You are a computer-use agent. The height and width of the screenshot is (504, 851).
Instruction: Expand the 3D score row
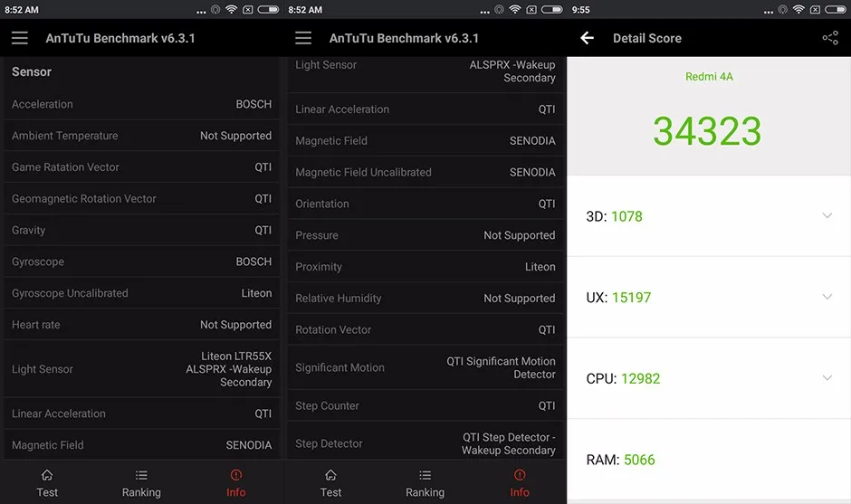(x=709, y=216)
